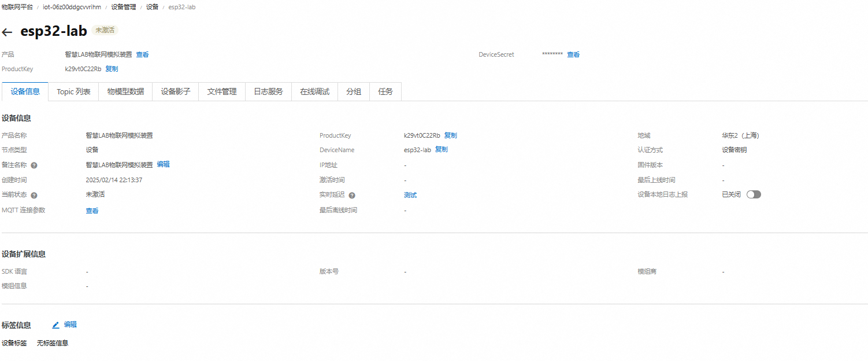Reveal DeviceSecret by clicking 查看
868x361 pixels.
tap(573, 54)
